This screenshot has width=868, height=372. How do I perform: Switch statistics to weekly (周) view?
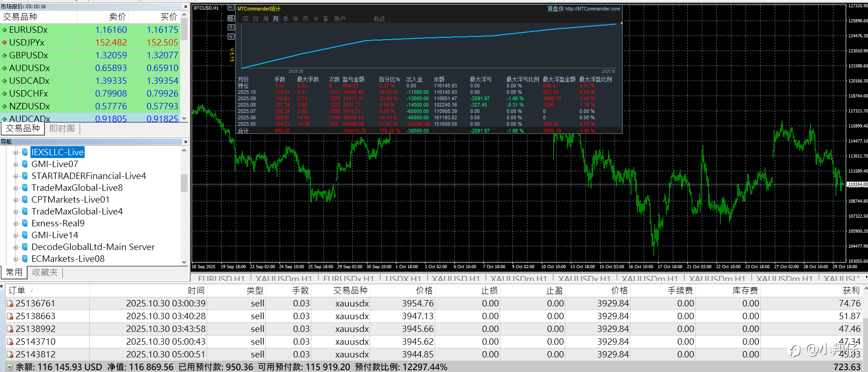coord(266,19)
